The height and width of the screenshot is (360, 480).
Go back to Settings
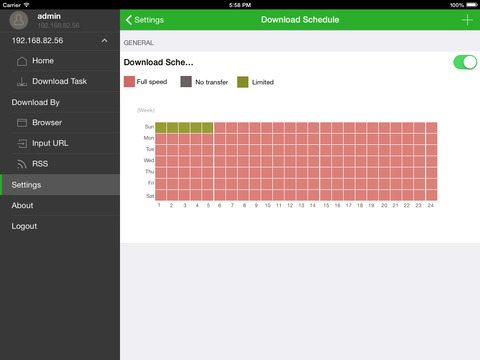coord(145,20)
